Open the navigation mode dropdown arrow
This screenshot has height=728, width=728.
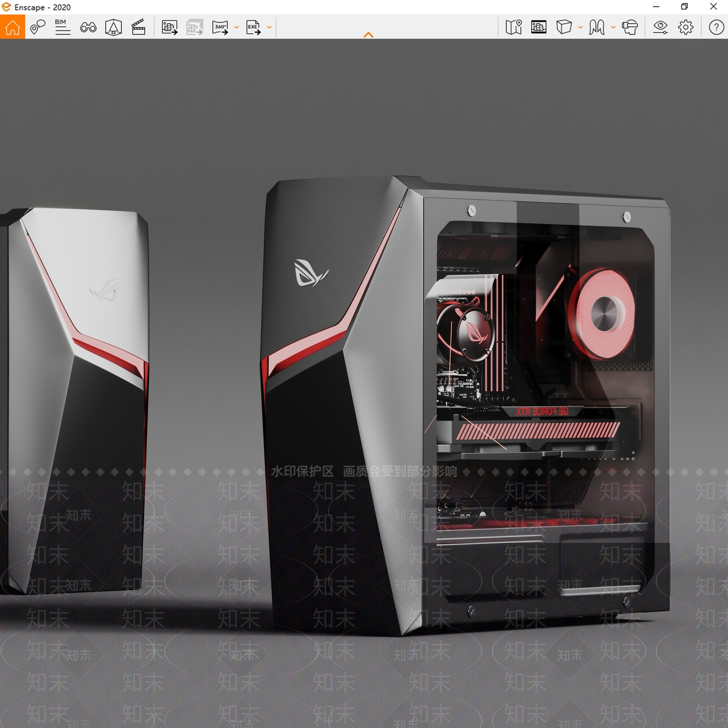tap(613, 27)
